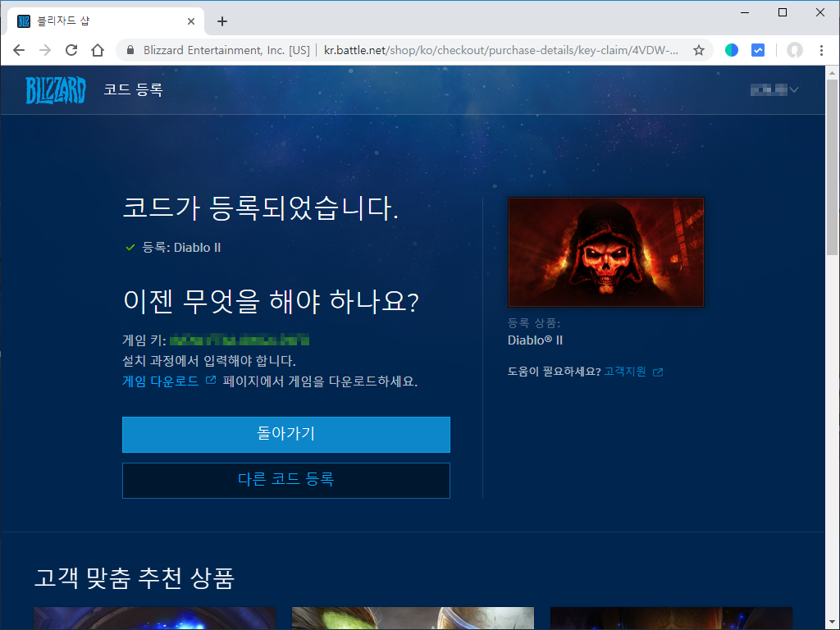Viewport: 840px width, 630px height.
Task: Open the teal circular extension icon
Action: (x=731, y=50)
